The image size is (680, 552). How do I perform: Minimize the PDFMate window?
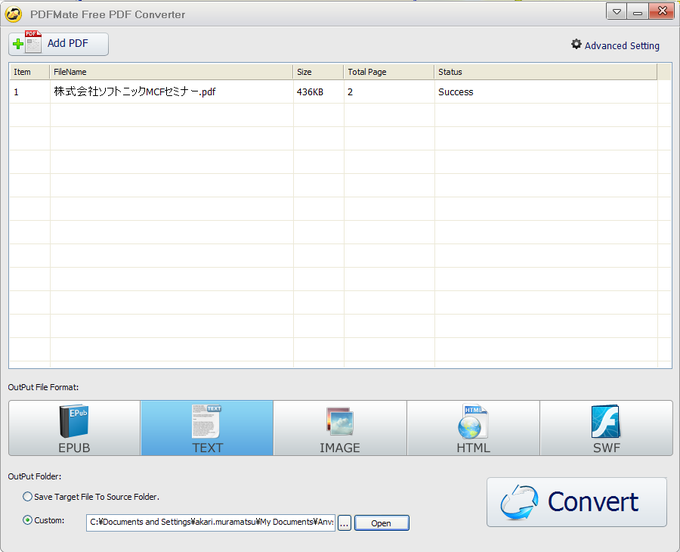pyautogui.click(x=638, y=12)
